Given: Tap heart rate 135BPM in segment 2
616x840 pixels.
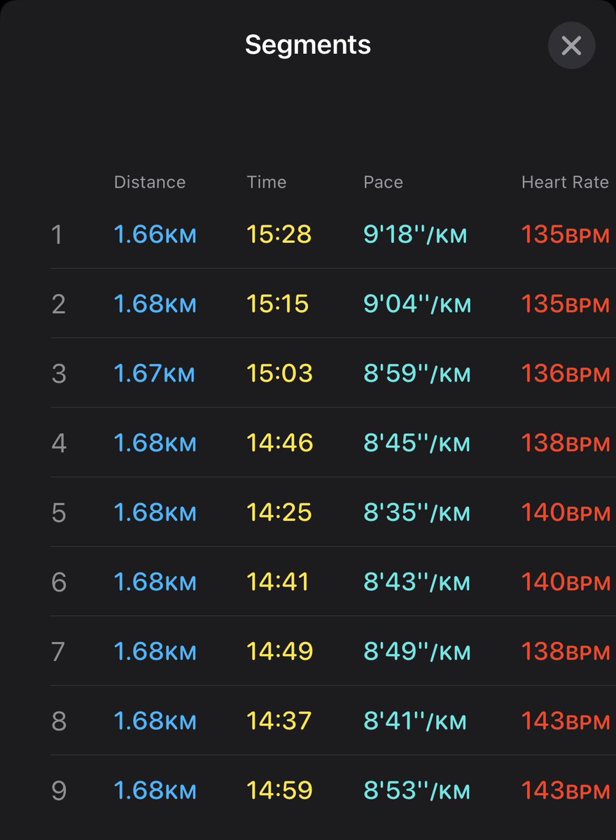Looking at the screenshot, I should pyautogui.click(x=566, y=304).
